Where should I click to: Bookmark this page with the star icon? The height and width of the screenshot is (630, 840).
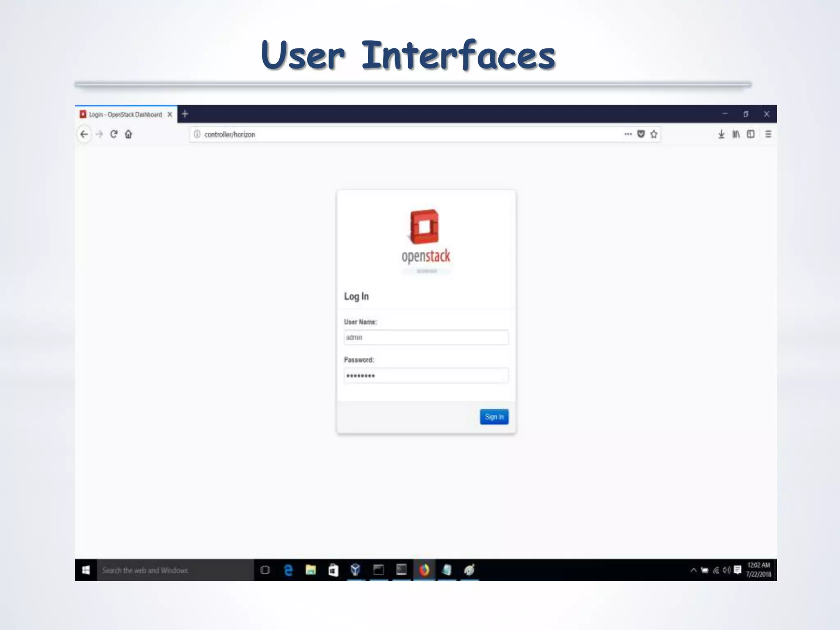click(x=654, y=134)
